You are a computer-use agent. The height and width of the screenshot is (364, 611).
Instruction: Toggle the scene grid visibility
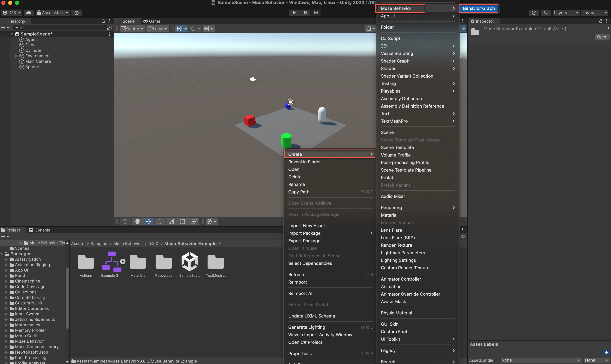[x=179, y=29]
